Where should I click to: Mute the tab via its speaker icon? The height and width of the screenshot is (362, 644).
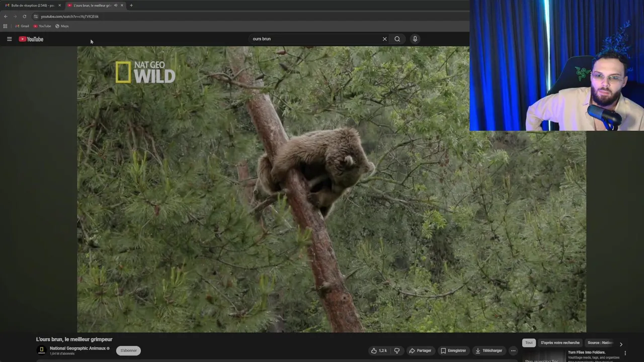click(116, 6)
